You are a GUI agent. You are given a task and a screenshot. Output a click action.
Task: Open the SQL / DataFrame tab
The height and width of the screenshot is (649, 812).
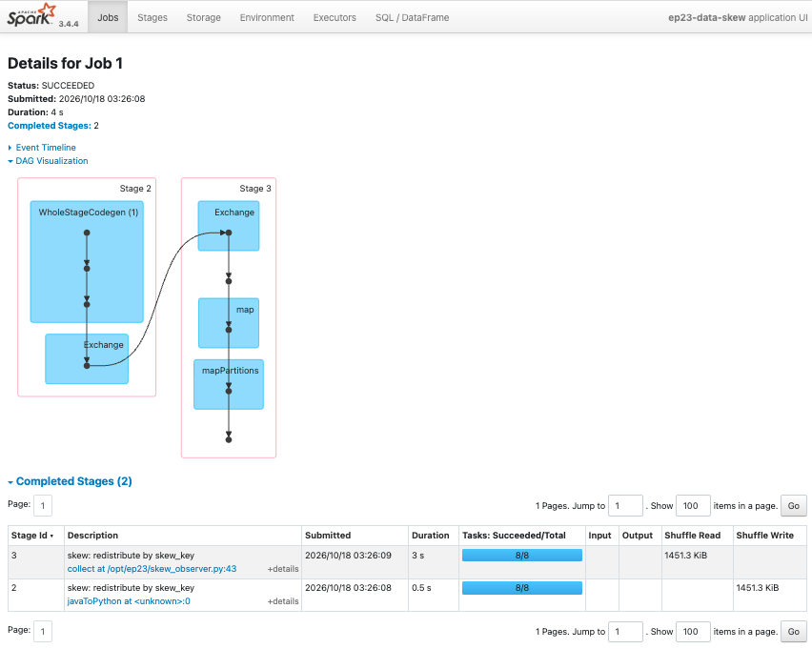[x=413, y=17]
